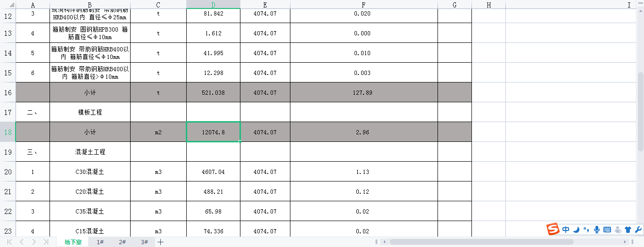
Task: Go to first sheet navigation arrow
Action: click(x=9, y=242)
